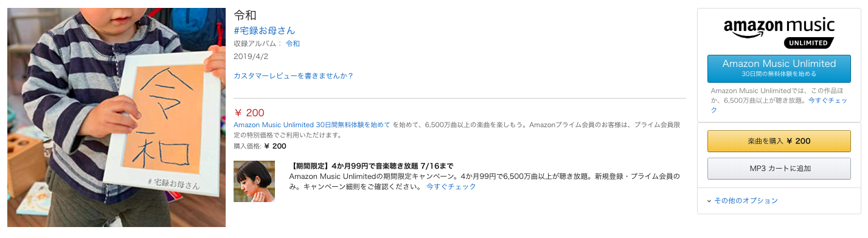This screenshot has height=238, width=868.
Task: Expand その他のオプション section
Action: (742, 201)
